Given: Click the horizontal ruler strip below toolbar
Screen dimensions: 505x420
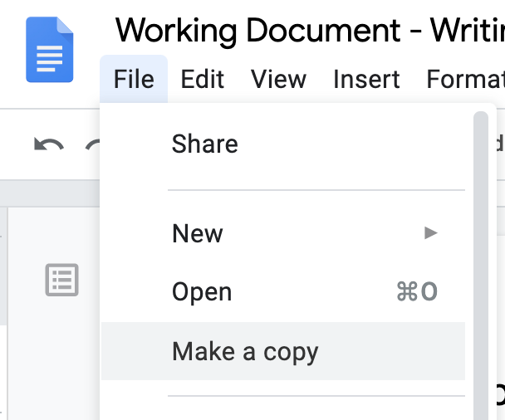Looking at the screenshot, I should click(x=50, y=194).
